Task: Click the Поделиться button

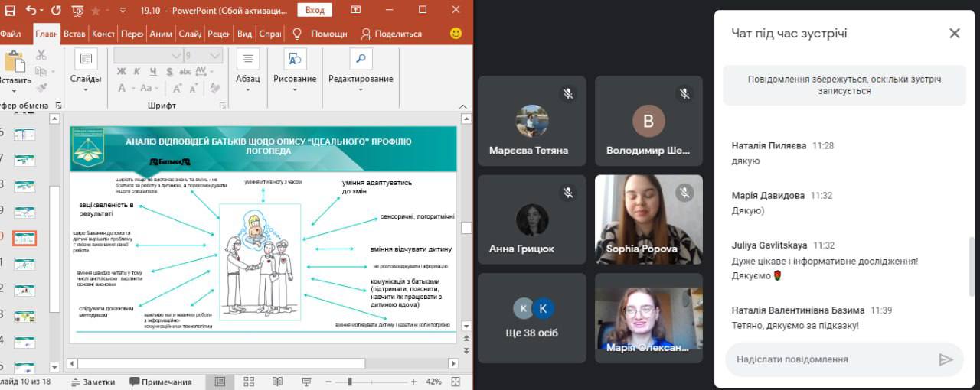Action: (391, 34)
